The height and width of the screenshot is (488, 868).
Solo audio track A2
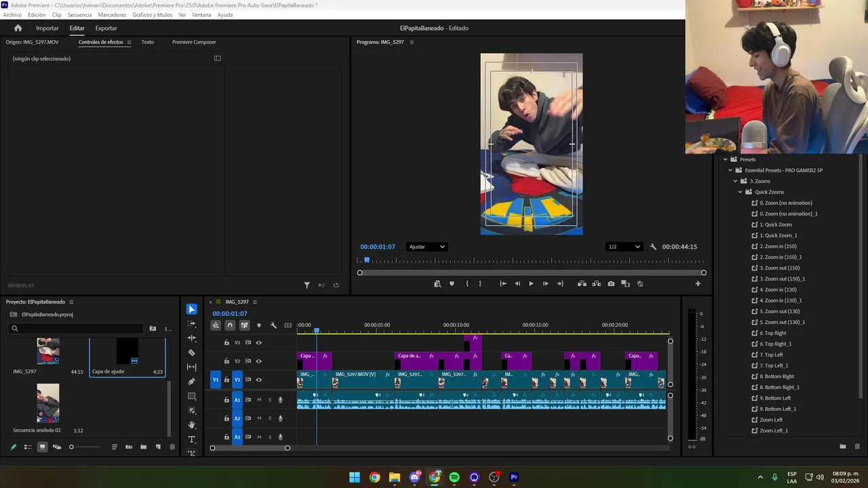[x=269, y=418]
